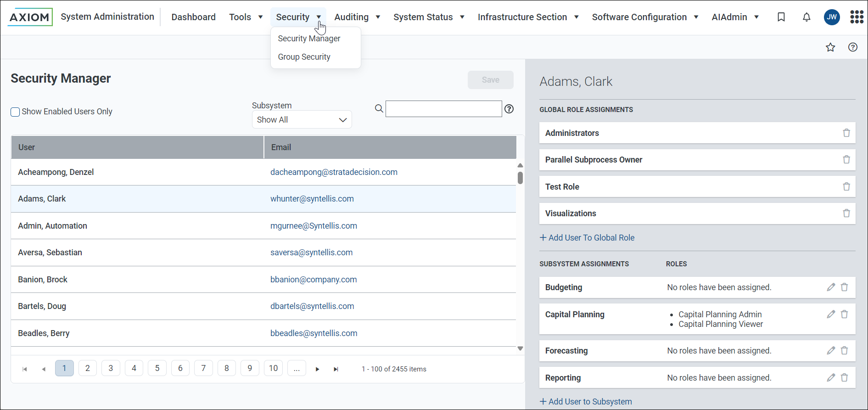Edit Capital Planning subsystem roles
This screenshot has height=410, width=868.
point(830,315)
